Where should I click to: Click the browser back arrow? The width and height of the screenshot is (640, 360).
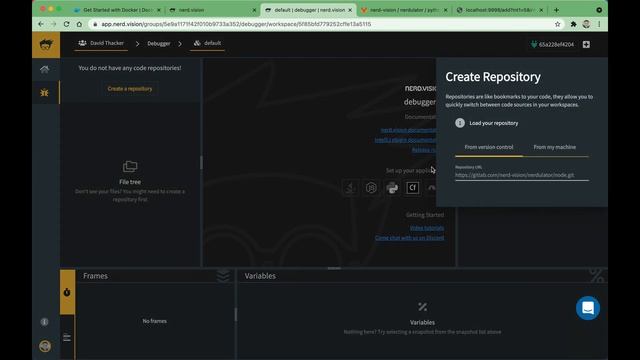41,24
